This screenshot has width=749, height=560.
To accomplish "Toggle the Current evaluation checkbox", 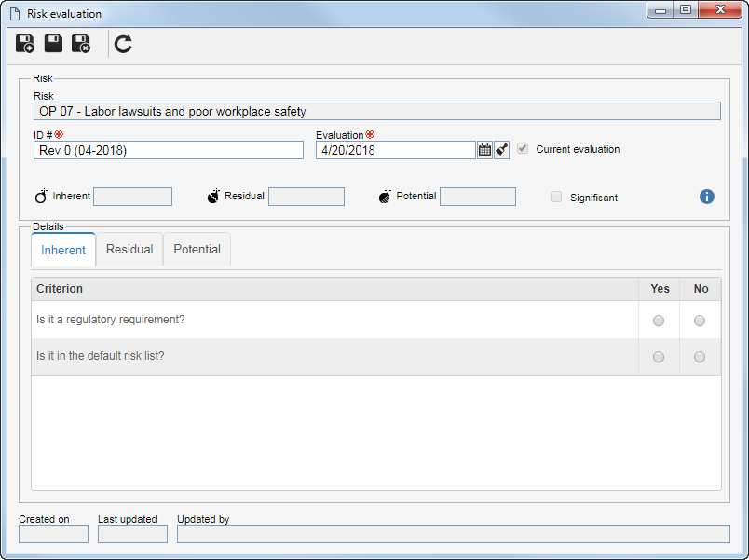I will pos(523,148).
